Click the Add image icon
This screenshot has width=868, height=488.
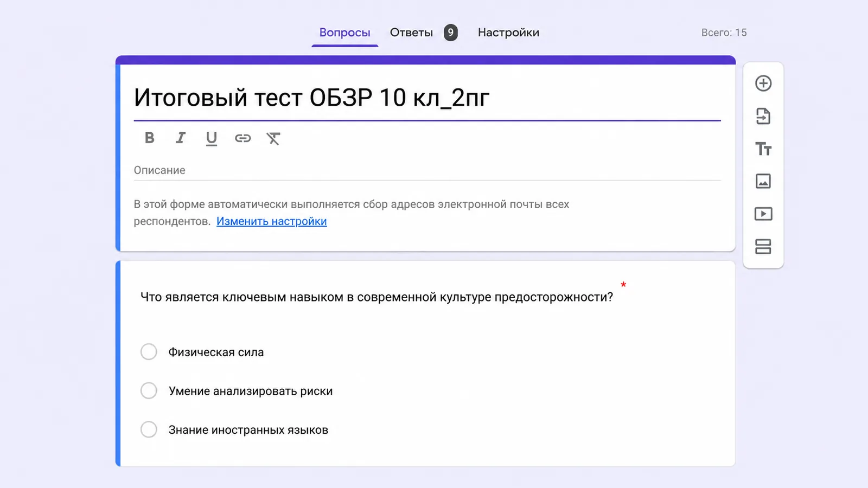tap(763, 181)
